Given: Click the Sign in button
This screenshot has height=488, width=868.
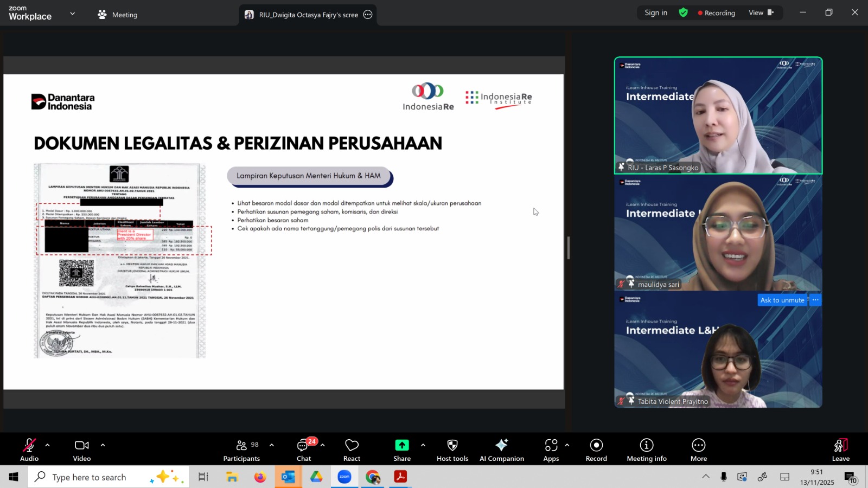Looking at the screenshot, I should click(x=656, y=13).
